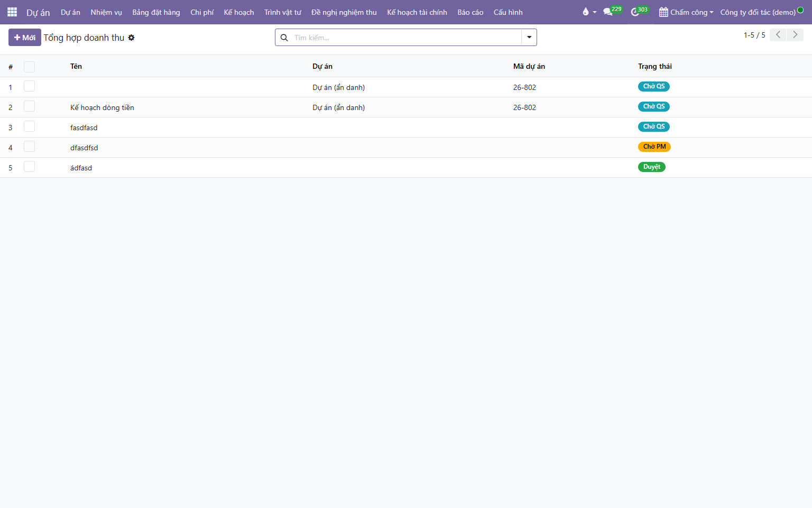Screen dimensions: 812x508
Task: Expand the search options dropdown arrow
Action: click(x=529, y=38)
